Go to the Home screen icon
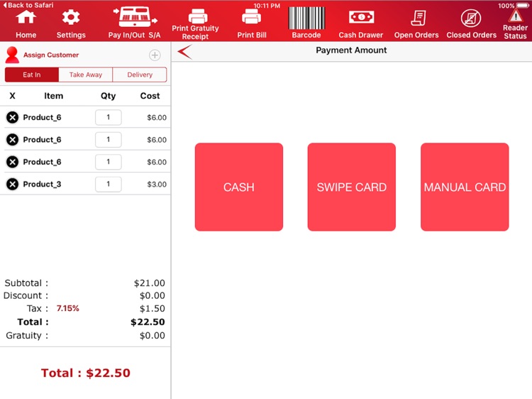The image size is (532, 399). (26, 17)
